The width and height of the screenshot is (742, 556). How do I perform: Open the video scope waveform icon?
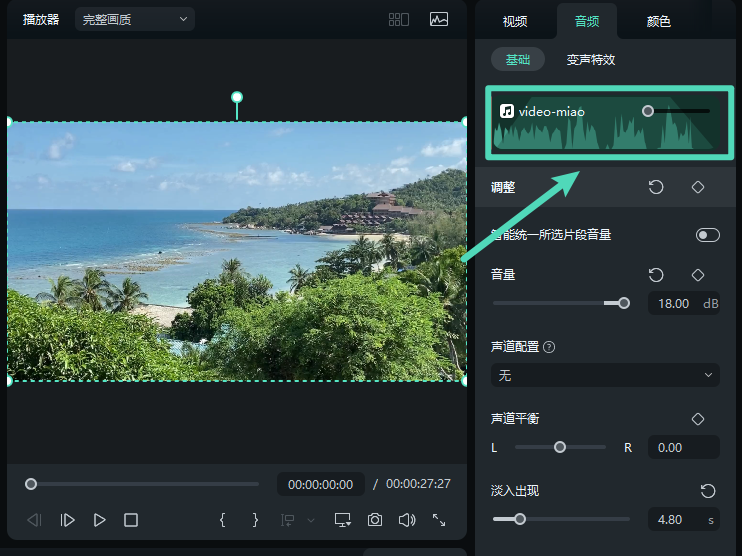(439, 19)
